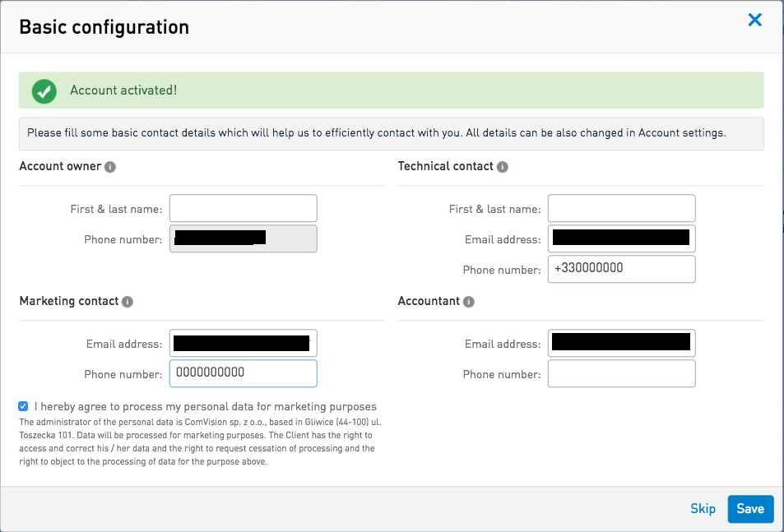Click the "Account activated!" success banner
This screenshot has height=532, width=784.
[x=391, y=90]
